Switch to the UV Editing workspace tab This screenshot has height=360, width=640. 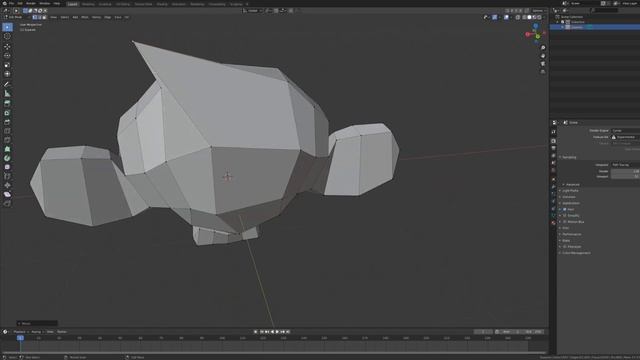tap(122, 4)
